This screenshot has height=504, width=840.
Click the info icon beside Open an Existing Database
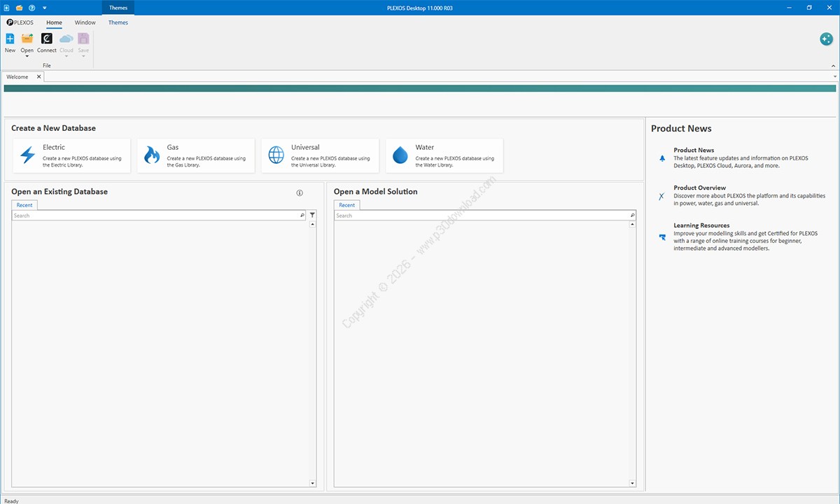pos(300,192)
